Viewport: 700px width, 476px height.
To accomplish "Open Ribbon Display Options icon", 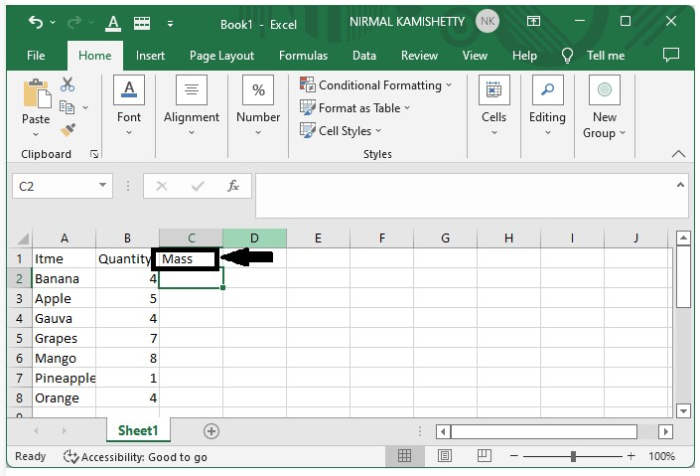I will point(533,21).
